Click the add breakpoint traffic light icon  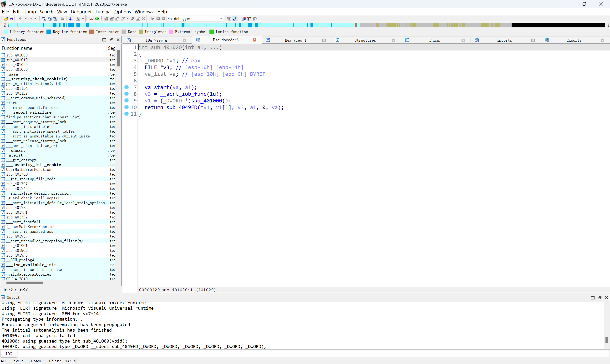pos(249,19)
